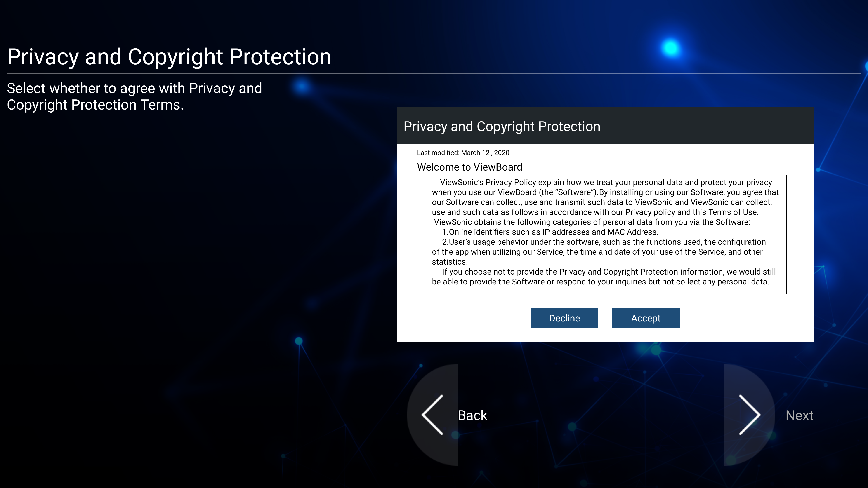Click the blank white area left of Decline

point(463,318)
